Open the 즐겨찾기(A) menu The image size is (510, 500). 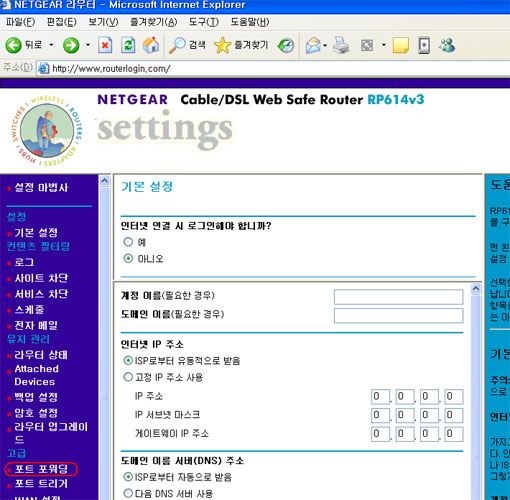(x=153, y=22)
